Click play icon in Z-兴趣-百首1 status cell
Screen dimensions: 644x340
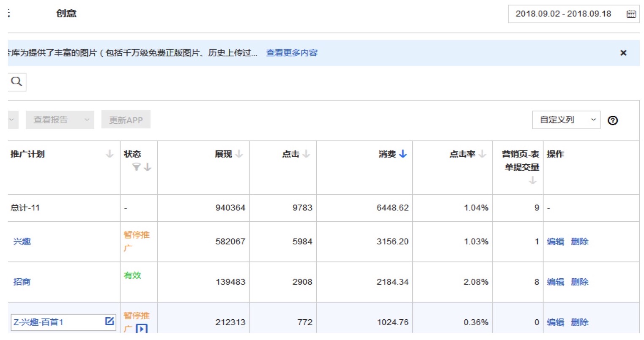(x=142, y=329)
